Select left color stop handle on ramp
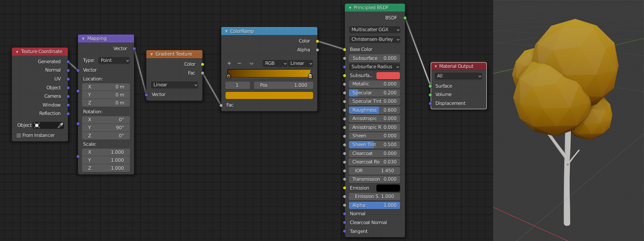The image size is (644, 241). (x=228, y=76)
